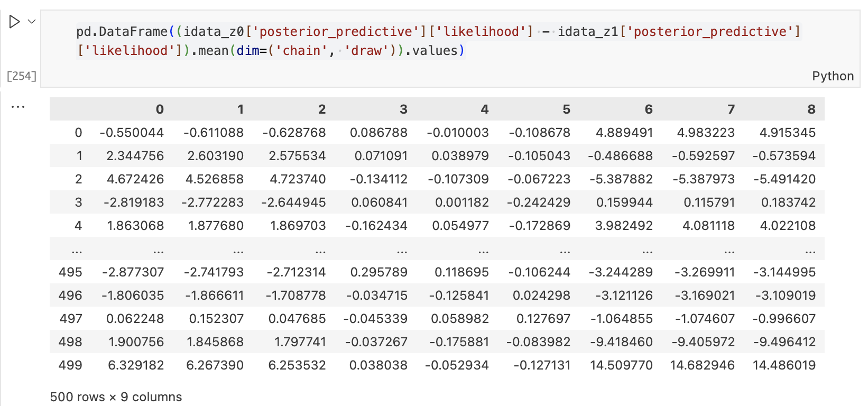Open the output's three-dot more actions menu
The image size is (868, 406).
point(18,107)
